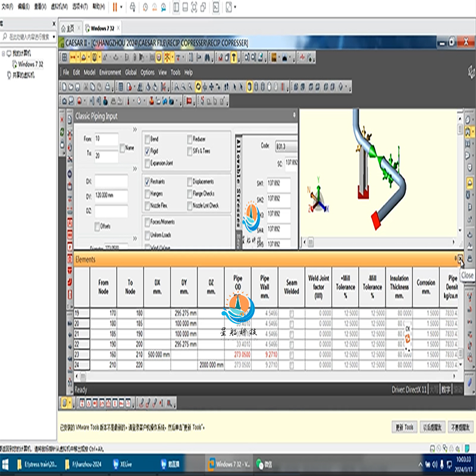Select the highlighted Orbit rotate view icon
The height and width of the screenshot is (476, 476).
[198, 87]
